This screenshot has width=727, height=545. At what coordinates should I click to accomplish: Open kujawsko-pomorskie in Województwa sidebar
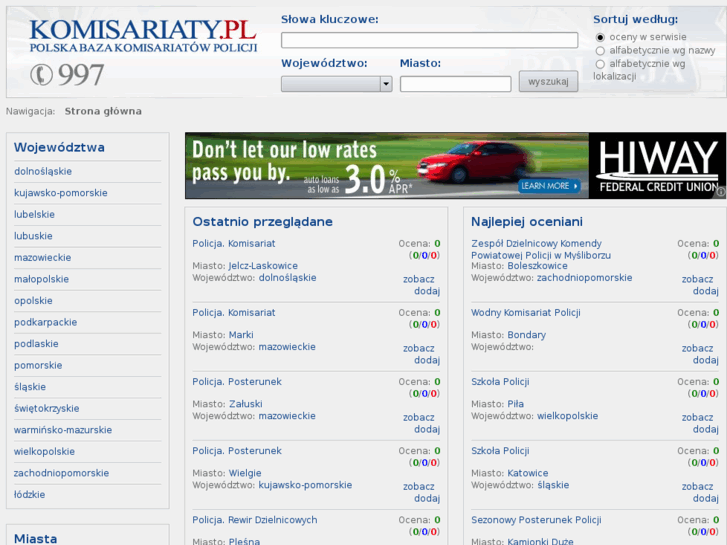coord(61,193)
